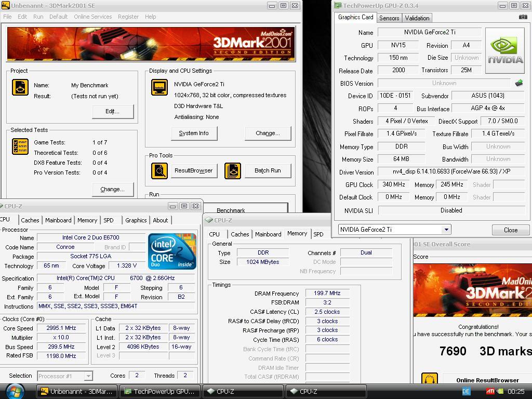Click the Memory Size value 1024 MBytes

[263, 262]
